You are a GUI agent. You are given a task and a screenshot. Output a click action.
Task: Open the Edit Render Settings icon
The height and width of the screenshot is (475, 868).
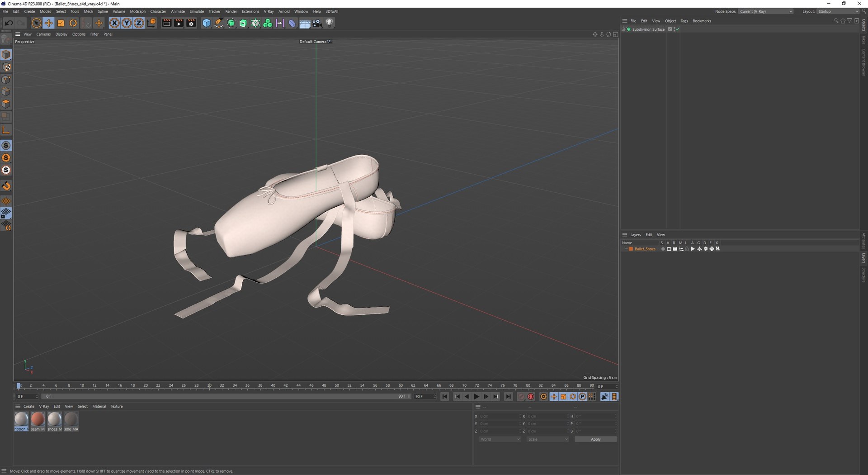191,23
